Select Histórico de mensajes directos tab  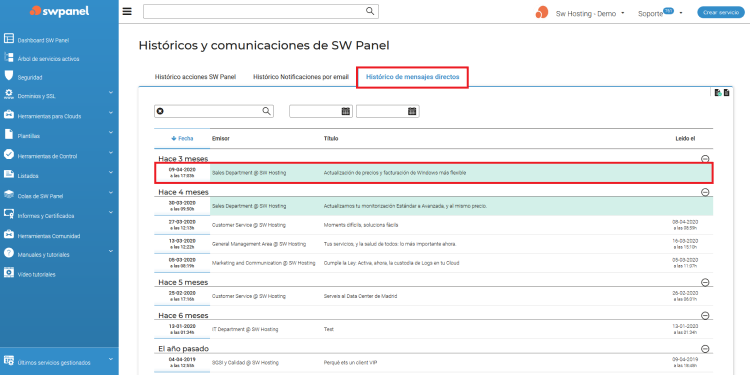[x=412, y=77]
